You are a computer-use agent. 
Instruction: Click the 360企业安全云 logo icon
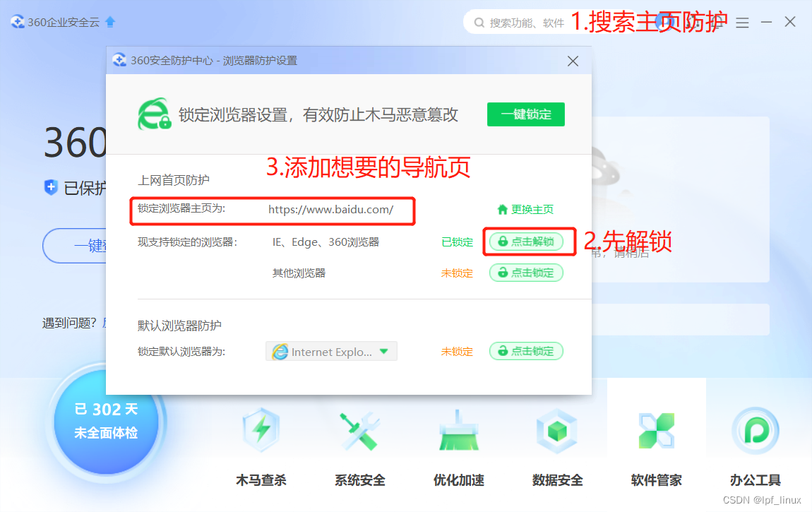(18, 22)
